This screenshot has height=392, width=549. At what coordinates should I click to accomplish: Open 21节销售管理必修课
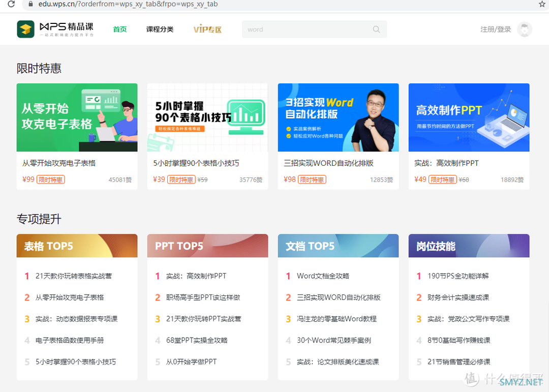(459, 362)
